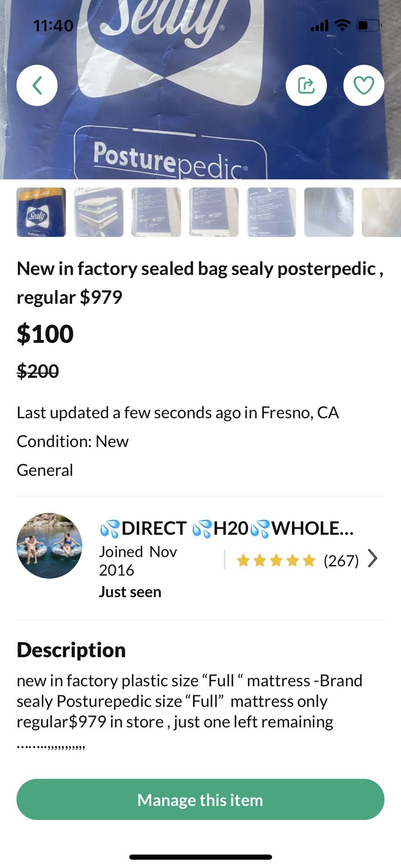Open the seller's profile picture
Image resolution: width=401 pixels, height=868 pixels.
click(x=49, y=545)
